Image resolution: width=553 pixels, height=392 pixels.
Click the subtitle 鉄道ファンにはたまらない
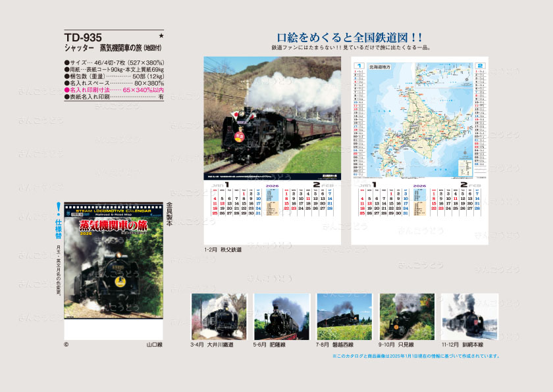(351, 47)
